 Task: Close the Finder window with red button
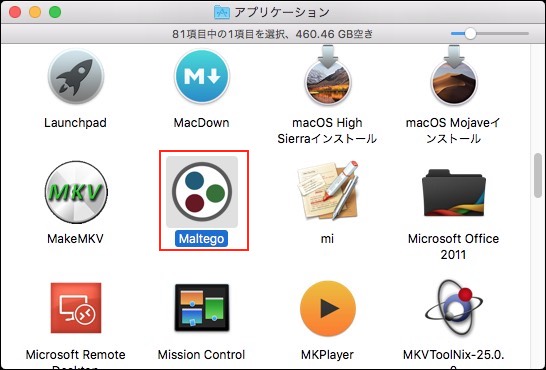click(15, 12)
